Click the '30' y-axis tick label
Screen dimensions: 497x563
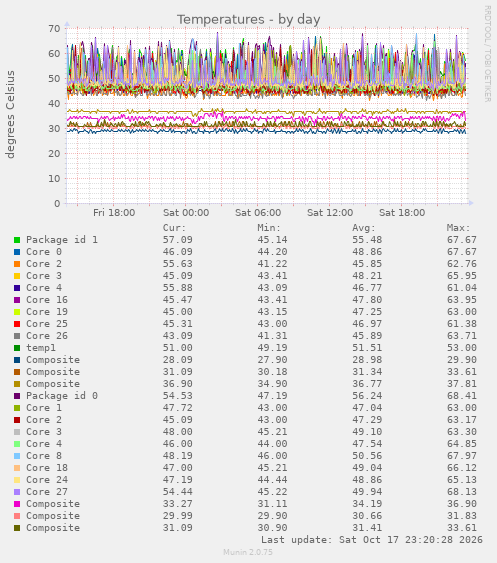[x=54, y=129]
